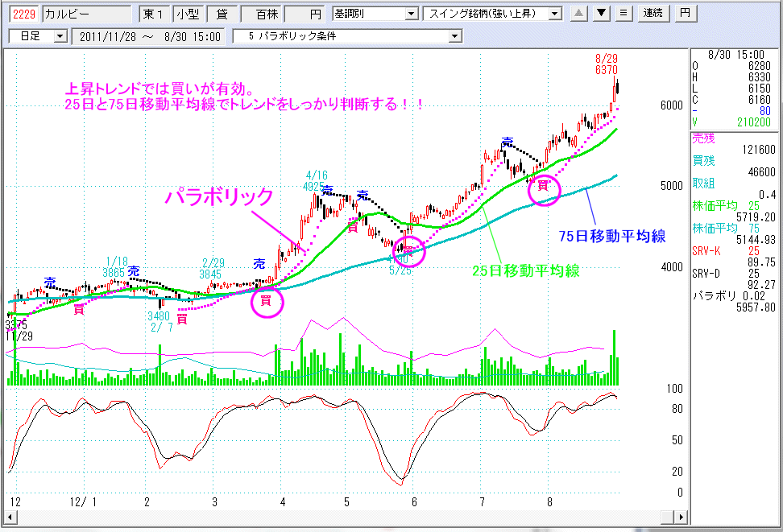
Task: Click the 1/18 3865 peak label
Action: coord(114,267)
